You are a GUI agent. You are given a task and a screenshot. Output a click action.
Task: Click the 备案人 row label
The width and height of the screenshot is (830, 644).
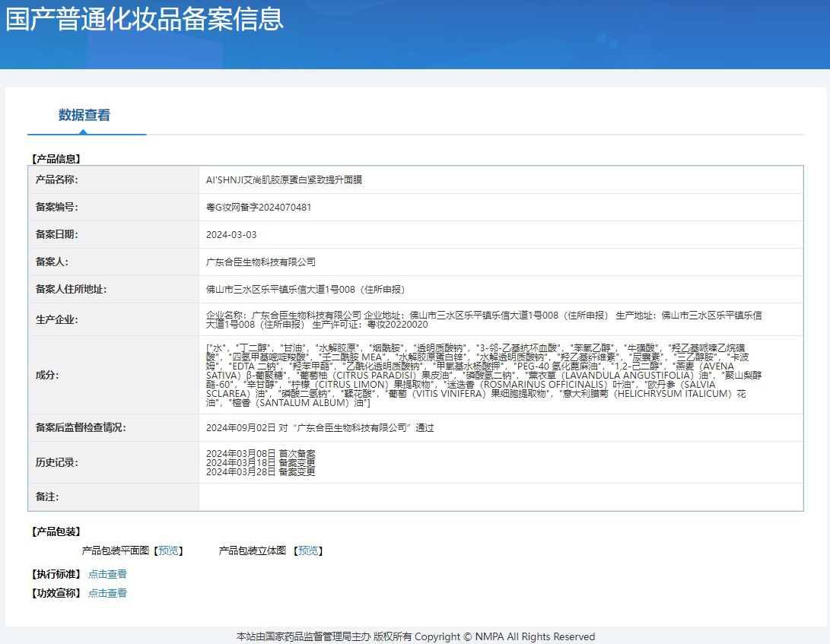pyautogui.click(x=52, y=262)
